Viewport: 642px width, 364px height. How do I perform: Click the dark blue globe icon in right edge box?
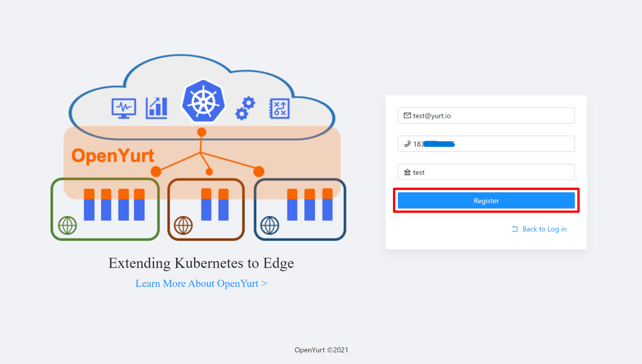tap(270, 225)
